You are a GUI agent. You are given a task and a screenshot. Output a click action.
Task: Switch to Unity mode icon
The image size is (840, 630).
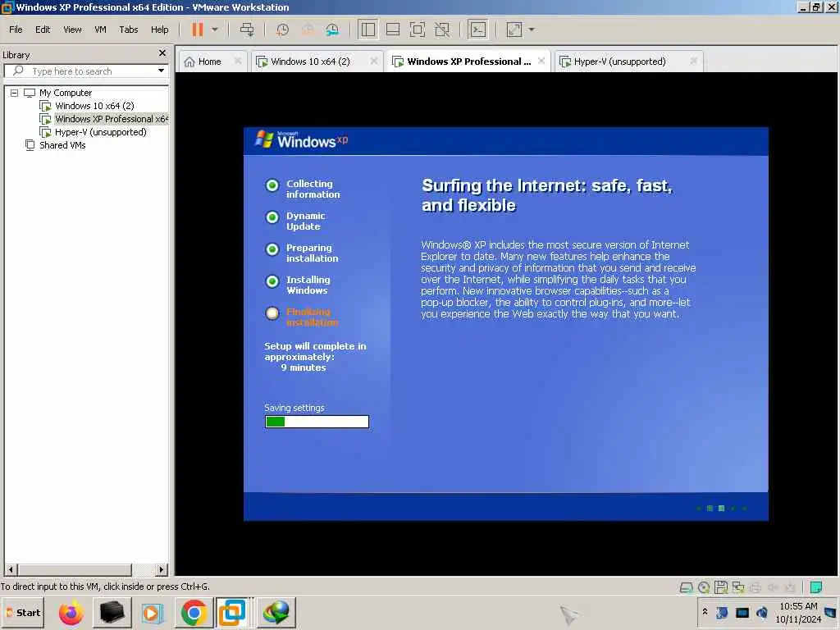tap(442, 30)
